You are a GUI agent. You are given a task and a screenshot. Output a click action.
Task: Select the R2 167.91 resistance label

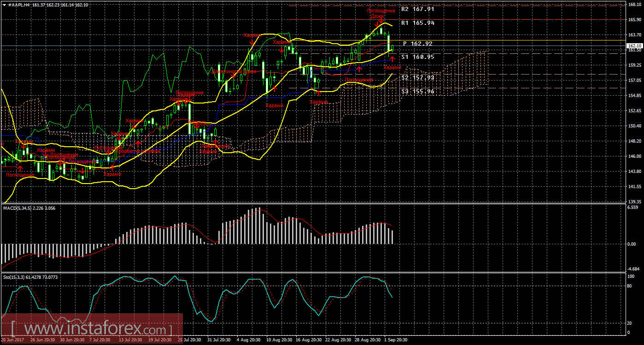coord(417,9)
